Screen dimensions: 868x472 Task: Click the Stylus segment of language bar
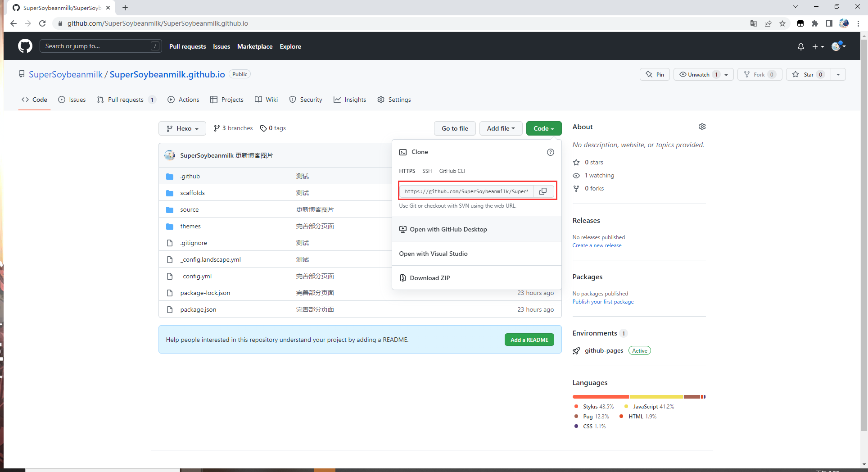pyautogui.click(x=601, y=397)
